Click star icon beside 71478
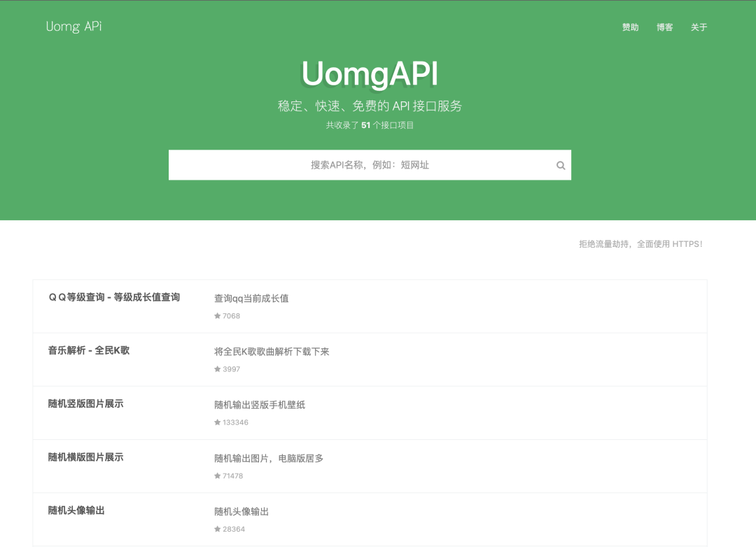The width and height of the screenshot is (756, 547). pyautogui.click(x=218, y=476)
